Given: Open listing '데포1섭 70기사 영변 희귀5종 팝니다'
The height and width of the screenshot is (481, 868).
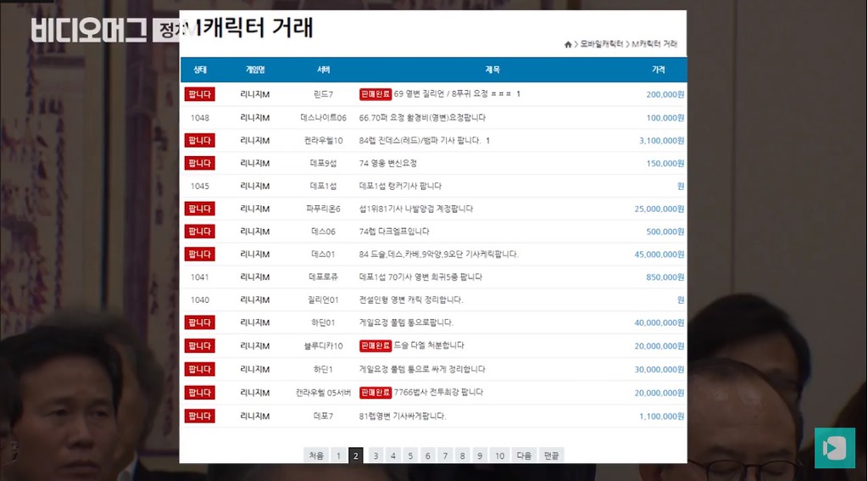Looking at the screenshot, I should 420,277.
